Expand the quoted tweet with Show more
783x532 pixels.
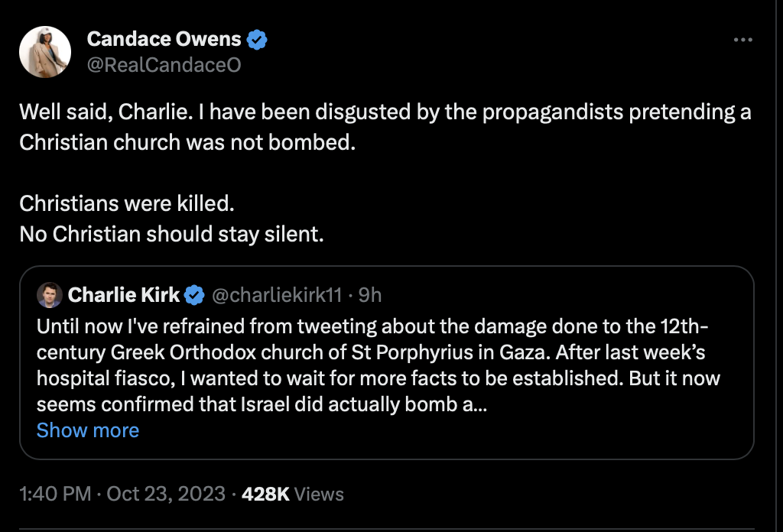[88, 430]
